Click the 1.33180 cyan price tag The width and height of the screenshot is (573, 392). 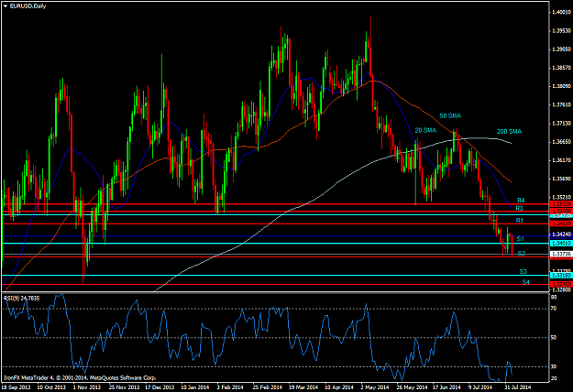point(560,275)
